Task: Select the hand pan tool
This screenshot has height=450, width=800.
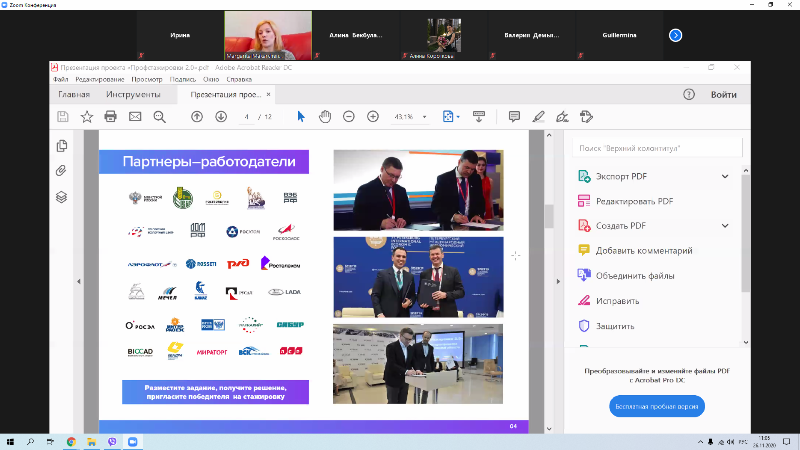Action: (325, 117)
